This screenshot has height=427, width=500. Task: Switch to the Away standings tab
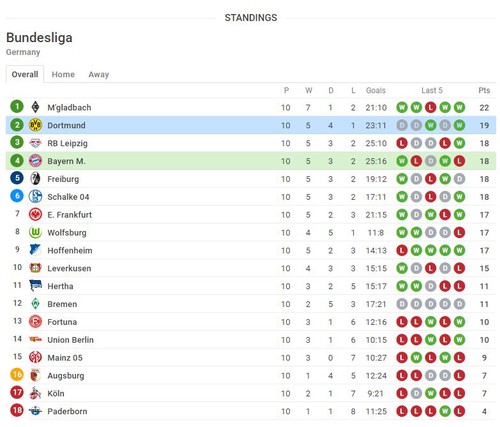pyautogui.click(x=99, y=74)
